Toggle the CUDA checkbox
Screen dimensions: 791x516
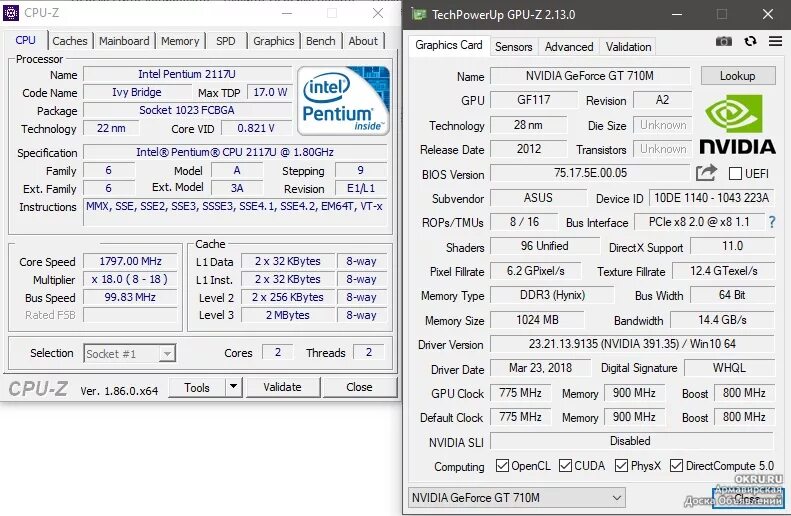pyautogui.click(x=566, y=466)
